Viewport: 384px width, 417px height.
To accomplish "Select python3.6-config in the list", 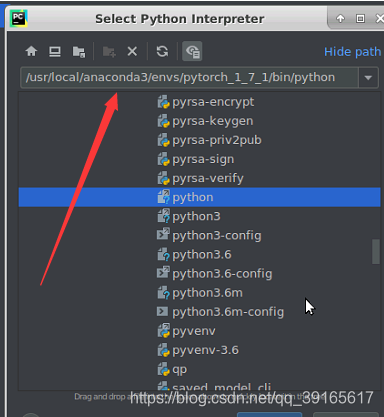I will (x=199, y=274).
